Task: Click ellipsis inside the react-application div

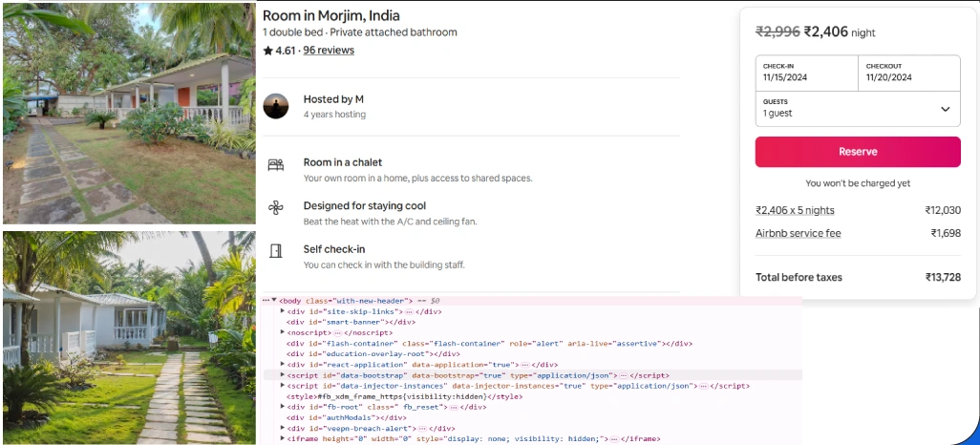Action: tap(525, 365)
